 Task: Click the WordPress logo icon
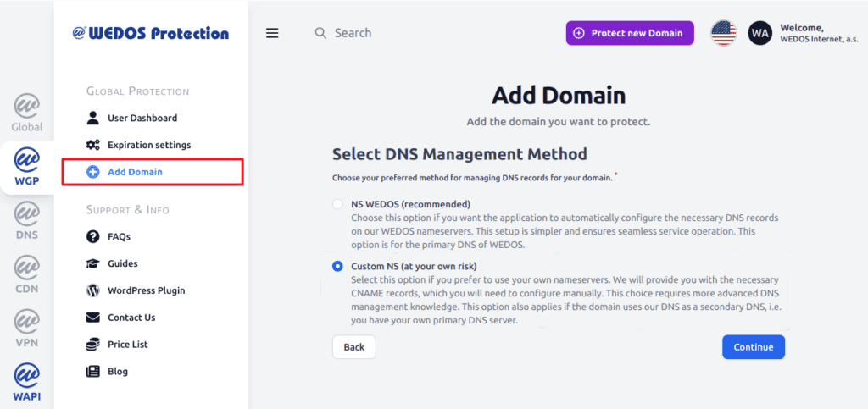click(x=93, y=290)
